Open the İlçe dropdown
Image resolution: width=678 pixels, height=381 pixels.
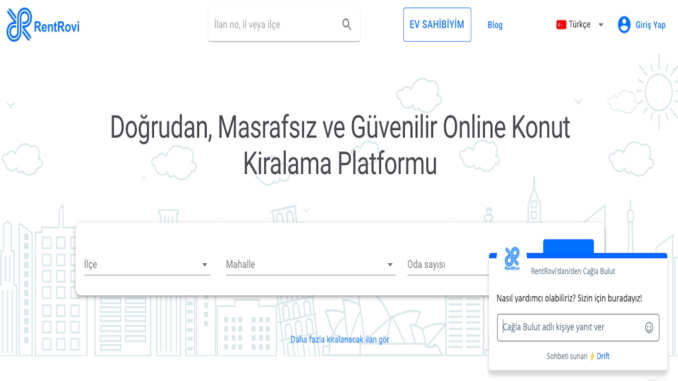(x=147, y=264)
